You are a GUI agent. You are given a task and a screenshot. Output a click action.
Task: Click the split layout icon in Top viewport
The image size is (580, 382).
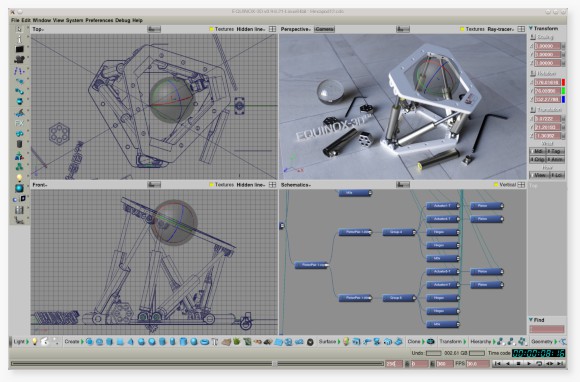pos(272,29)
